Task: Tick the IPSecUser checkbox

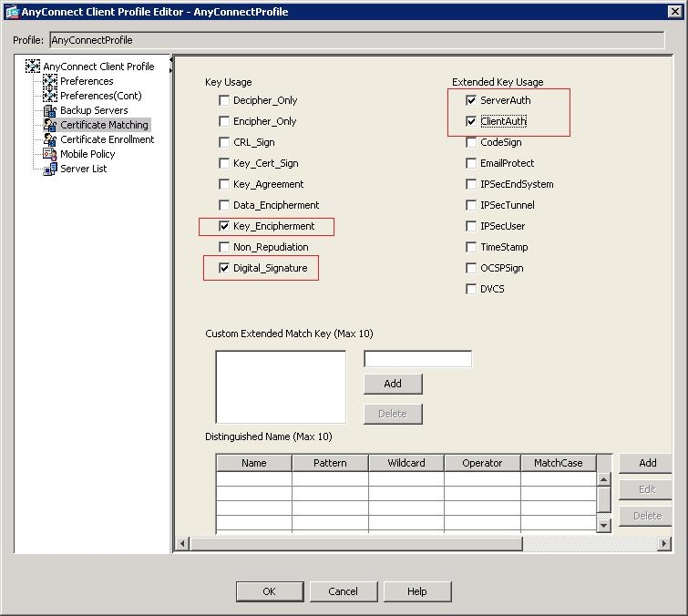Action: [x=471, y=226]
